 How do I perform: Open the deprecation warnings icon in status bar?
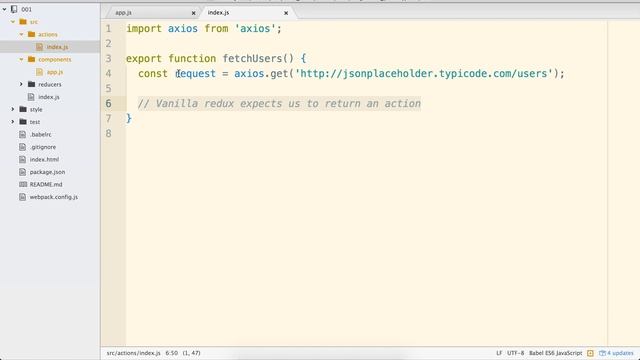point(590,353)
